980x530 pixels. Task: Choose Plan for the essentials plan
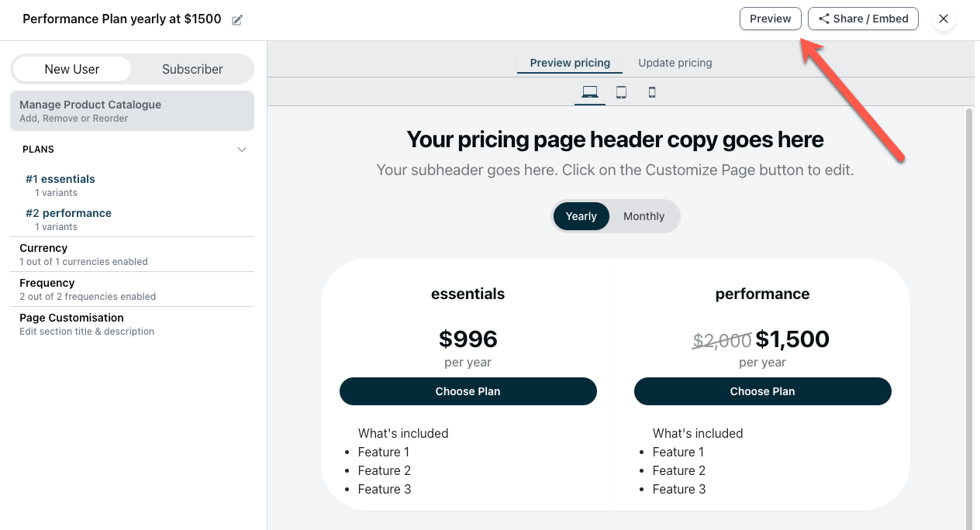point(468,391)
